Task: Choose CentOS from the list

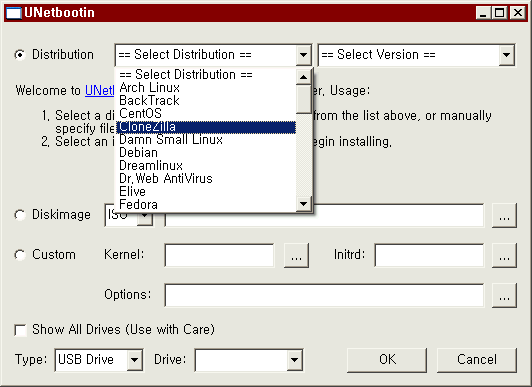Action: 206,113
